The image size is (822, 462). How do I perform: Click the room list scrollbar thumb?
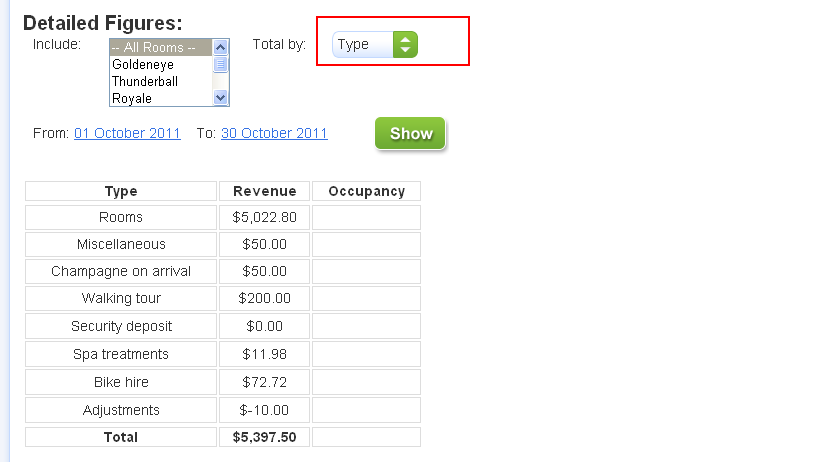(x=221, y=65)
